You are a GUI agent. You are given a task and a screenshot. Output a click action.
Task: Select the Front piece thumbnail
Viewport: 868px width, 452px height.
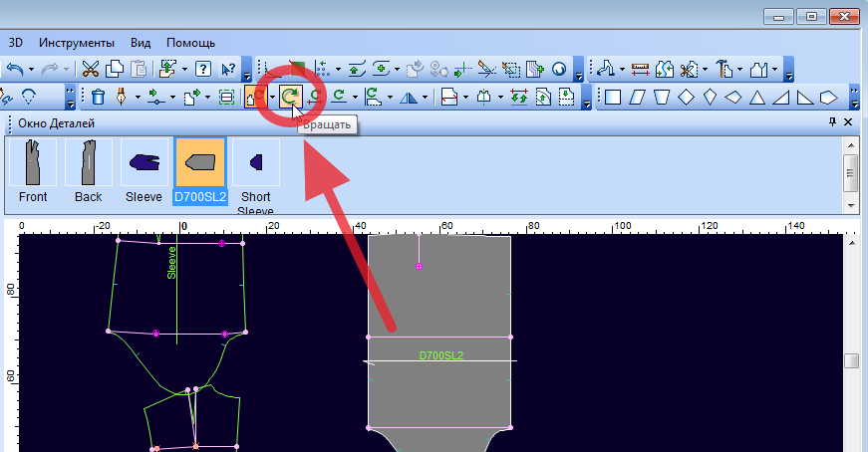coord(33,171)
